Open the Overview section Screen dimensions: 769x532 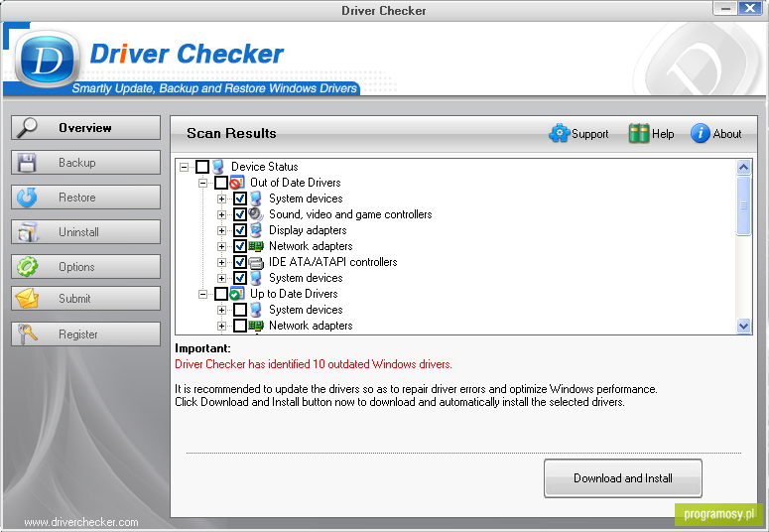pos(85,128)
